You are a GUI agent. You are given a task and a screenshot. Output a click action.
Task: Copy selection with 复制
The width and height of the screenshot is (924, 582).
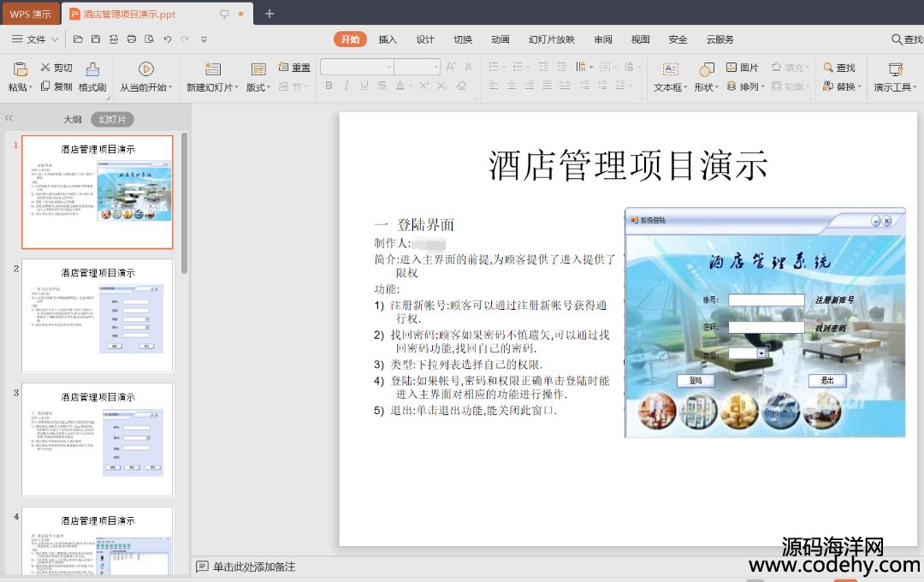(x=56, y=86)
